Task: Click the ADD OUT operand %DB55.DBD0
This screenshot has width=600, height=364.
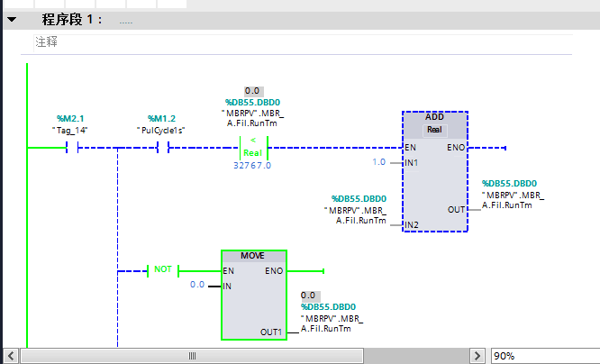Action: (x=509, y=183)
